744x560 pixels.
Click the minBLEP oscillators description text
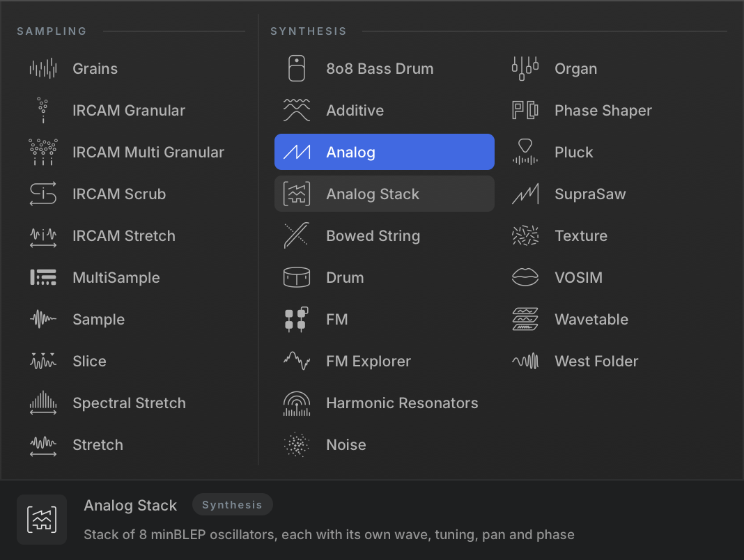point(329,534)
